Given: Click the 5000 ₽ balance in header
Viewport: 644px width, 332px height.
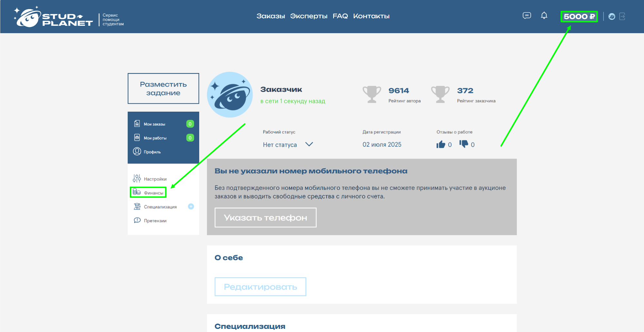Looking at the screenshot, I should click(579, 16).
